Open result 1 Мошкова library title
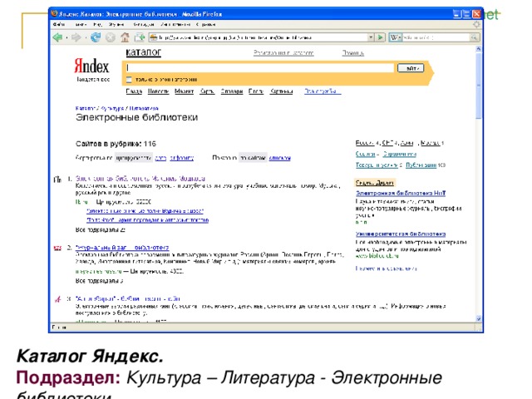 click(x=140, y=179)
